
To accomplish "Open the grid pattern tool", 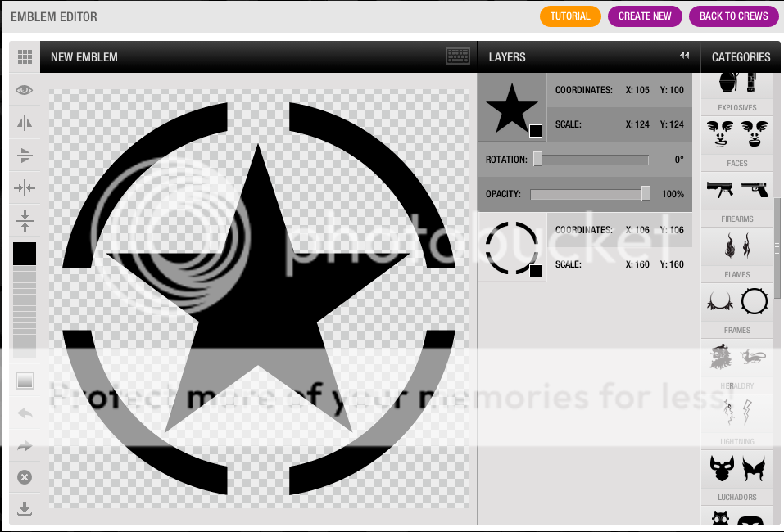I will [25, 56].
